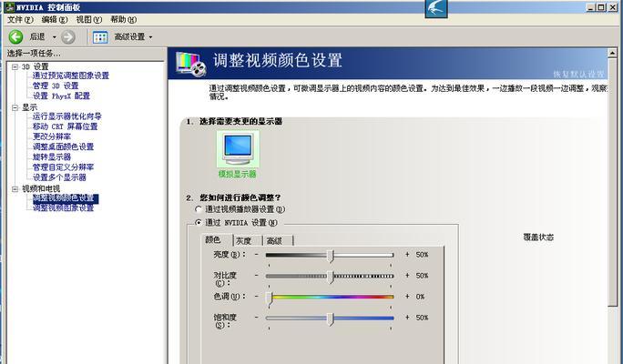Click the 覆盖状态 label text
623x364 pixels.
pos(538,238)
